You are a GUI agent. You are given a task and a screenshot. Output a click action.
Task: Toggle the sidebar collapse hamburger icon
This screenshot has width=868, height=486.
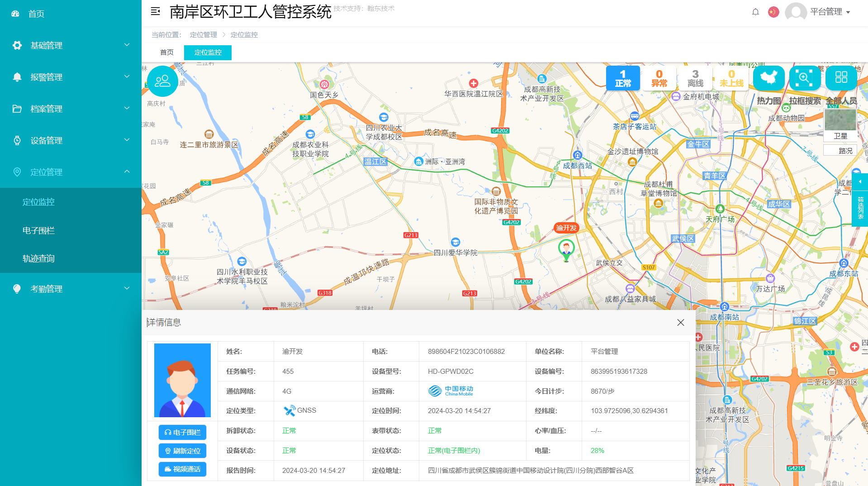click(155, 11)
